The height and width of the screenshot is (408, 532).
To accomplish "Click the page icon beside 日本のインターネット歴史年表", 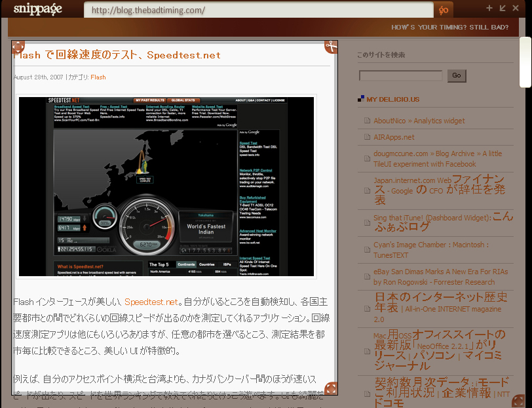I will click(367, 308).
